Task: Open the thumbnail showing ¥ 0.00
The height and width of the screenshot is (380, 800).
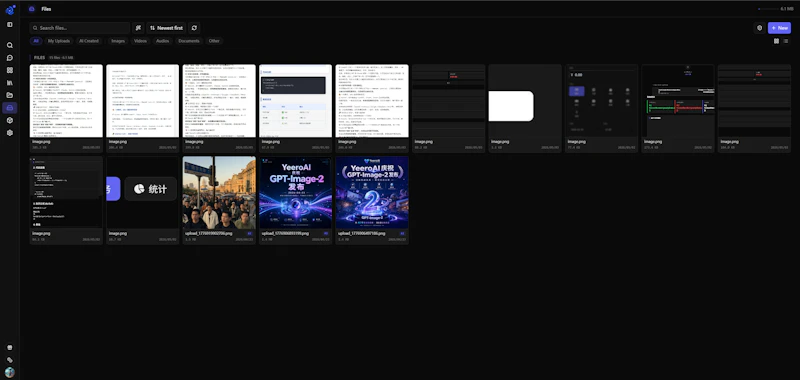Action: point(602,100)
